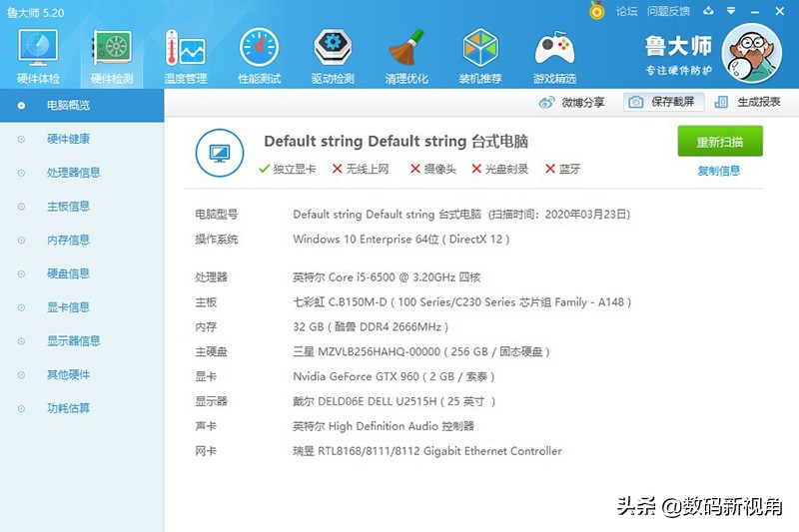799x532 pixels.
Task: Click the heading Default string 台式电脑
Action: pos(396,141)
